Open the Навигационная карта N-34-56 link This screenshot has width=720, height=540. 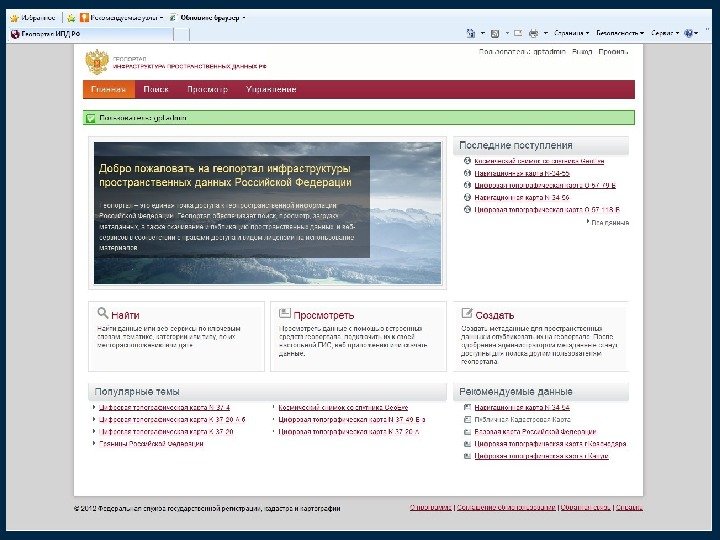point(522,198)
